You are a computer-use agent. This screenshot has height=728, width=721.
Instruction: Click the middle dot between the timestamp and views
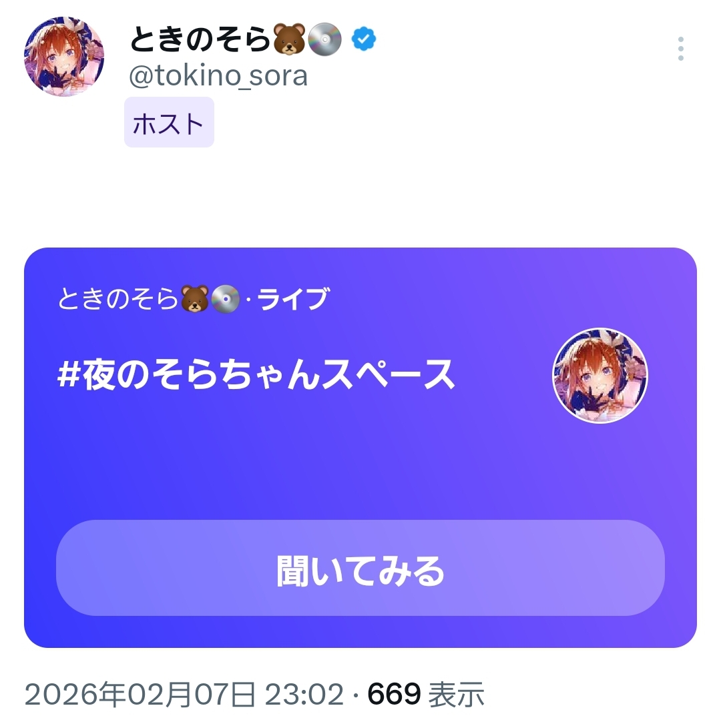(x=356, y=695)
